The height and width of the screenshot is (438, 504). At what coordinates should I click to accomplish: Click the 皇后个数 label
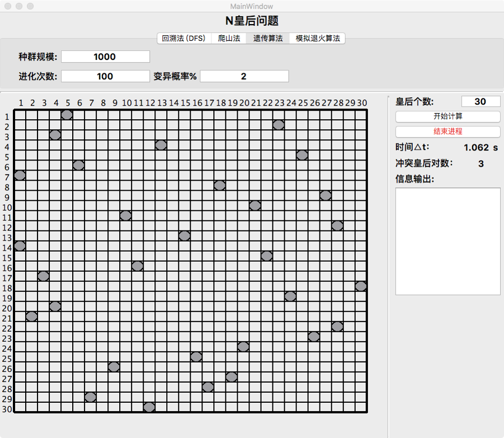coord(414,102)
